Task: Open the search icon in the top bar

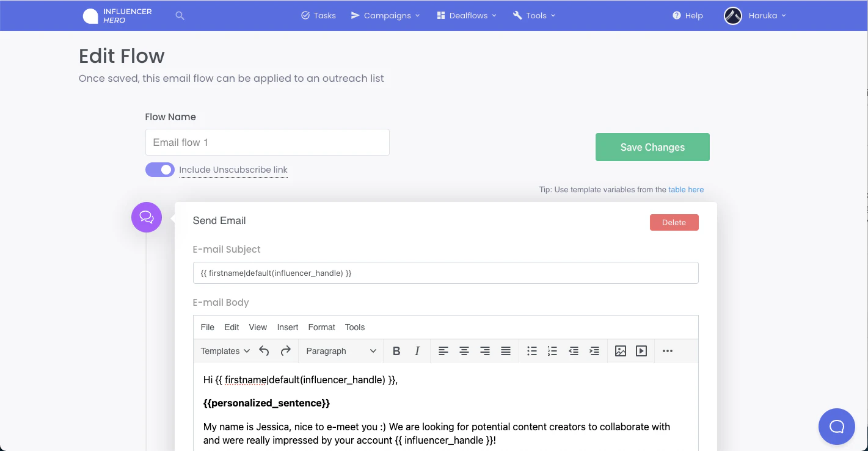Action: tap(180, 15)
